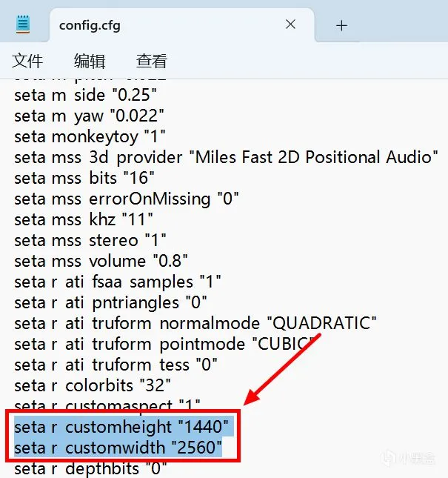The width and height of the screenshot is (448, 478).
Task: Select the config.cfg tab
Action: tap(182, 25)
